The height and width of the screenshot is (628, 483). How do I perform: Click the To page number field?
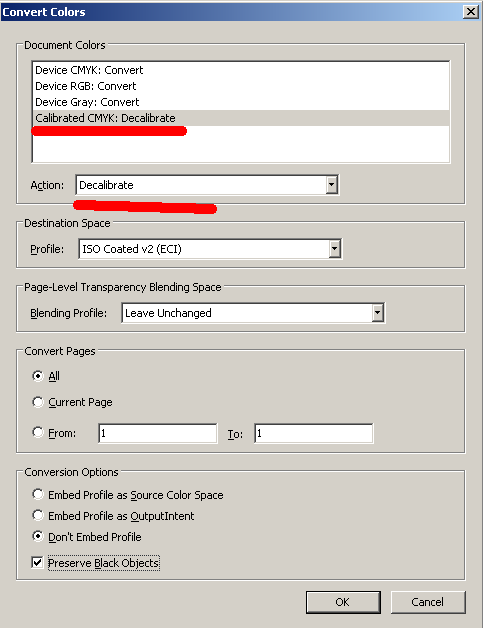pyautogui.click(x=314, y=433)
